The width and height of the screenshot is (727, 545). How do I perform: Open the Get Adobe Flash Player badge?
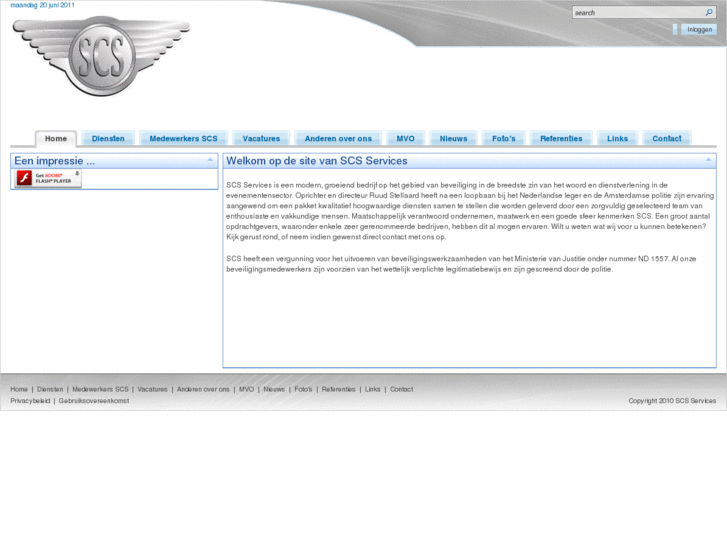coord(48,179)
